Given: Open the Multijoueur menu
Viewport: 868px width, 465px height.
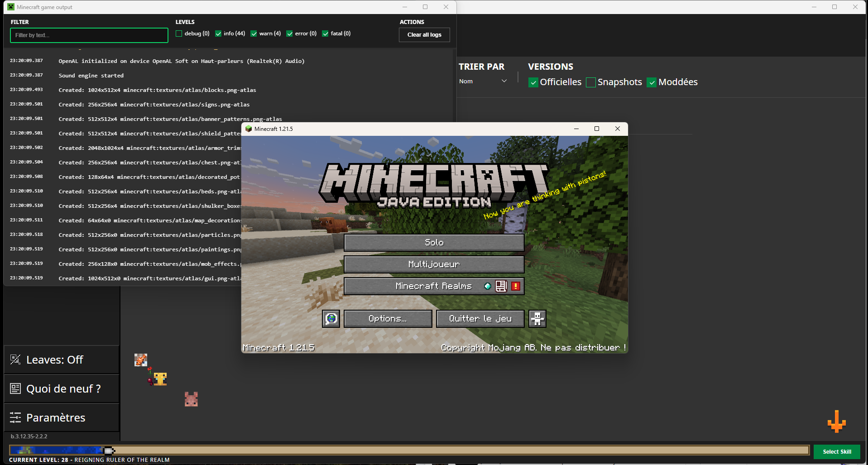Looking at the screenshot, I should pyautogui.click(x=434, y=264).
